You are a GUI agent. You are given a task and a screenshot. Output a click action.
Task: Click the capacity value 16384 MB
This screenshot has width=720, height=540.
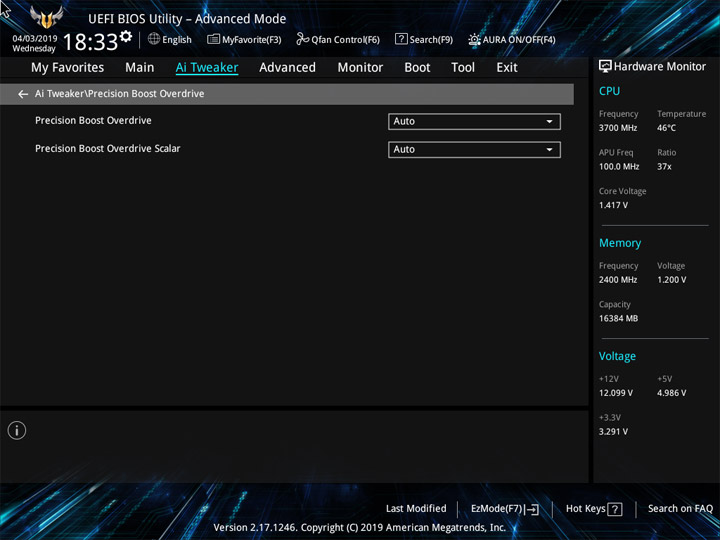tap(619, 318)
